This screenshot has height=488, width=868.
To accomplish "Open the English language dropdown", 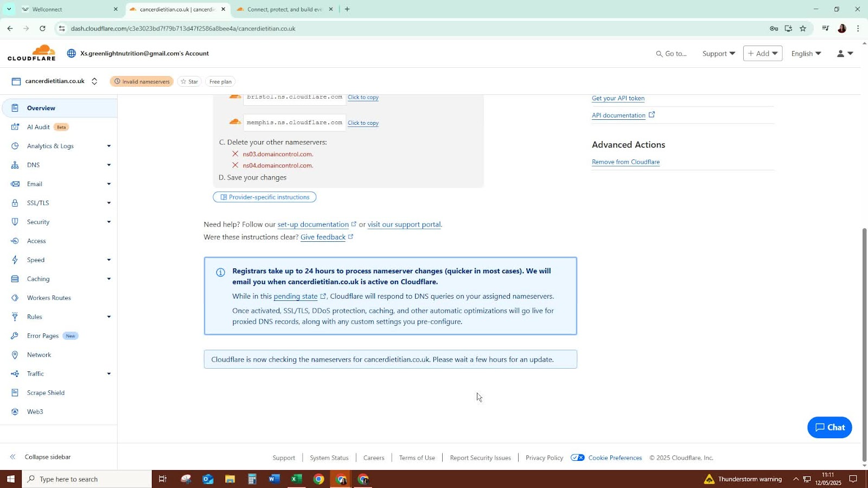I will tap(806, 53).
